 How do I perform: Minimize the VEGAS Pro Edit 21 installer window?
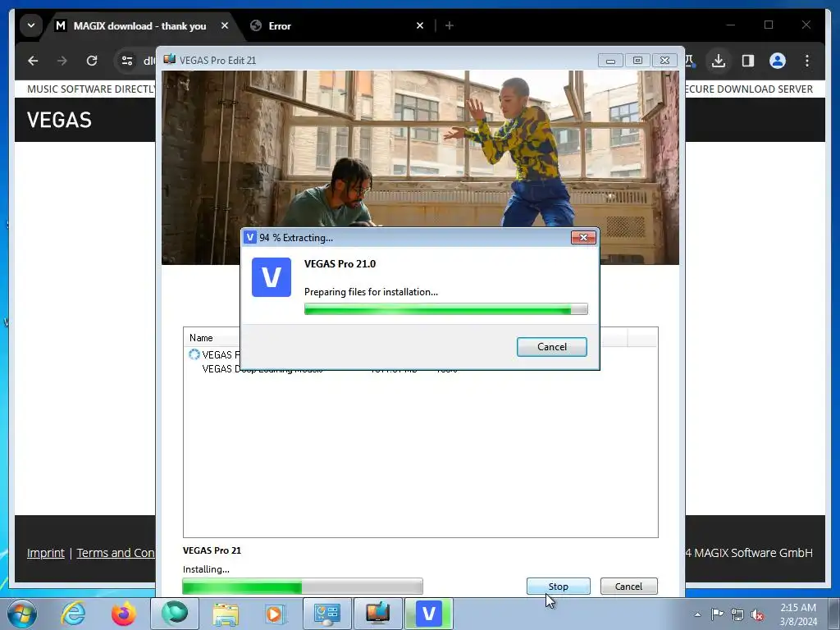point(610,61)
